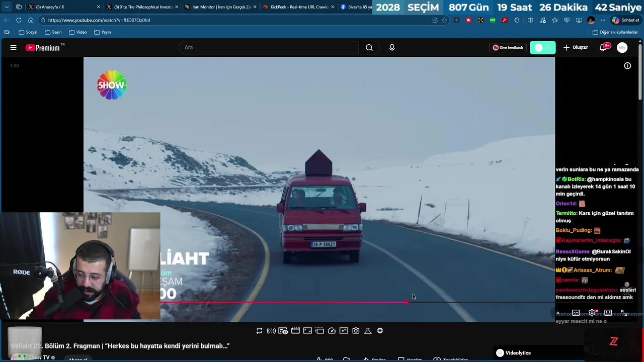644x362 pixels.
Task: Switch to the Iran Monitor tab
Action: coord(220,7)
